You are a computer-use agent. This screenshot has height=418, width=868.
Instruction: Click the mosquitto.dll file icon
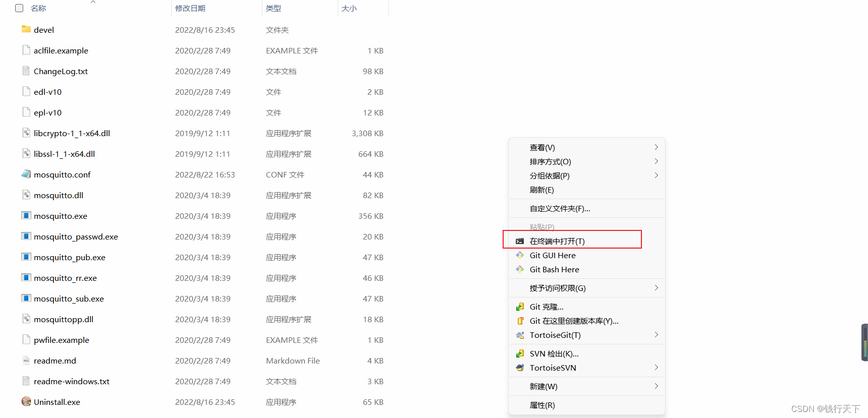click(26, 195)
